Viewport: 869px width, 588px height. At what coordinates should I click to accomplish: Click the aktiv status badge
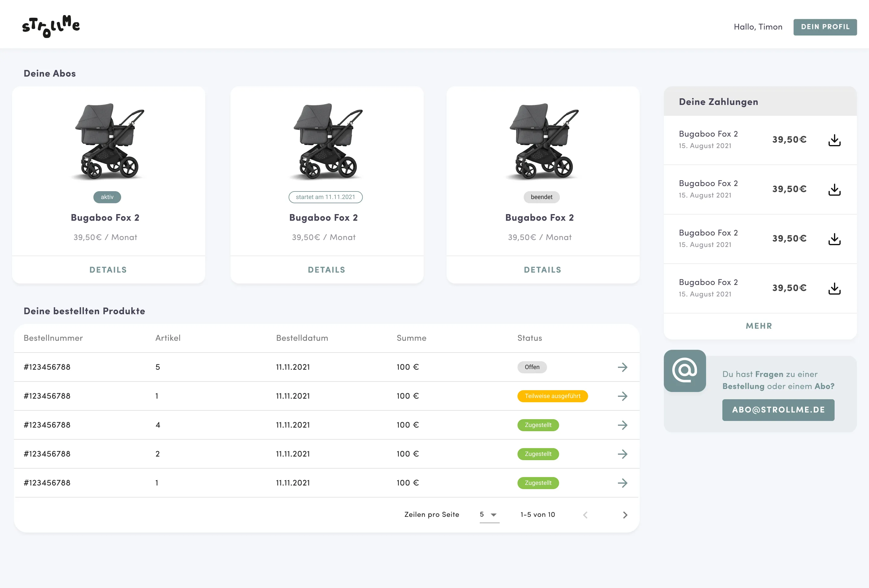point(107,197)
